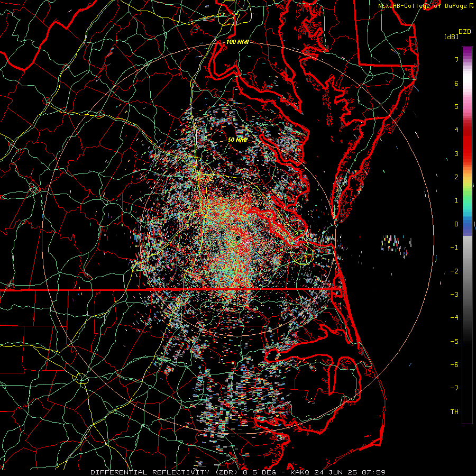
Task: Click the KAKQ radar site identifier
Action: (x=300, y=472)
